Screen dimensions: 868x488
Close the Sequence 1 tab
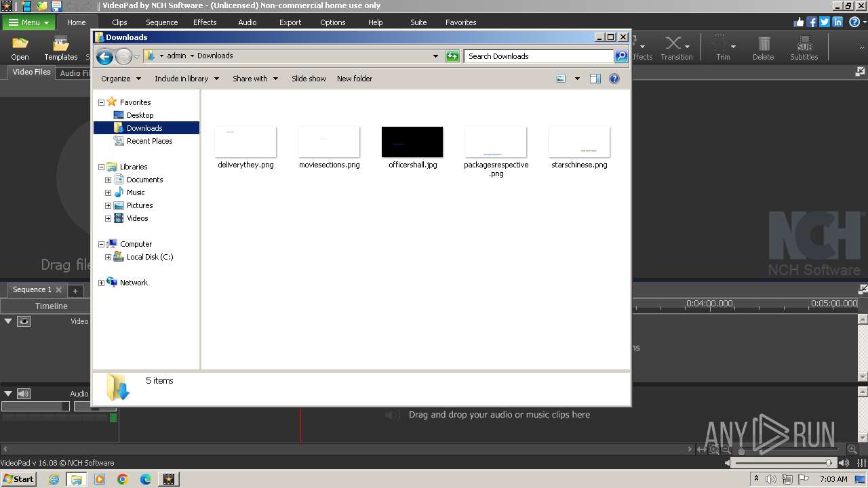[x=58, y=290]
